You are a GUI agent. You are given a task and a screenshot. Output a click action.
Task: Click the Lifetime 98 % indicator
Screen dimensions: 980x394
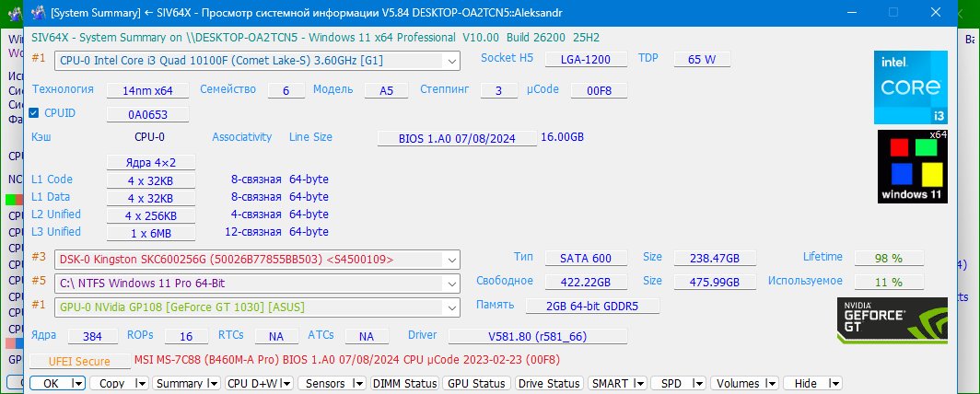[890, 258]
